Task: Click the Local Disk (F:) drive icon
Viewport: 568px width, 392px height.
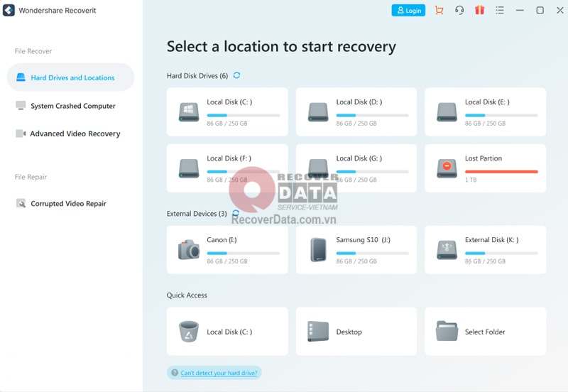Action: (x=189, y=168)
